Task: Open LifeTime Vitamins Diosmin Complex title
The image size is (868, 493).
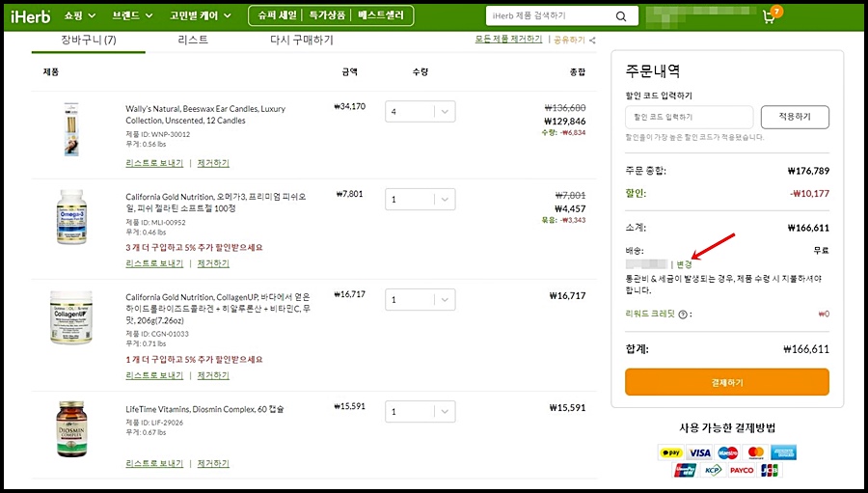Action: [x=204, y=409]
